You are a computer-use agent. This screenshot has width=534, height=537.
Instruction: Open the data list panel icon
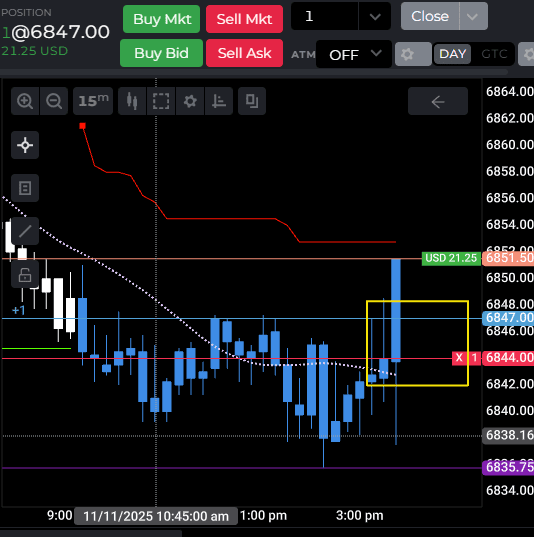click(x=25, y=188)
